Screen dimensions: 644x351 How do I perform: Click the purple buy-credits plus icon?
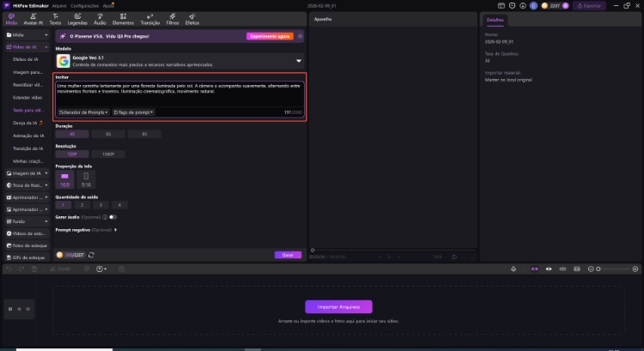[x=566, y=6]
